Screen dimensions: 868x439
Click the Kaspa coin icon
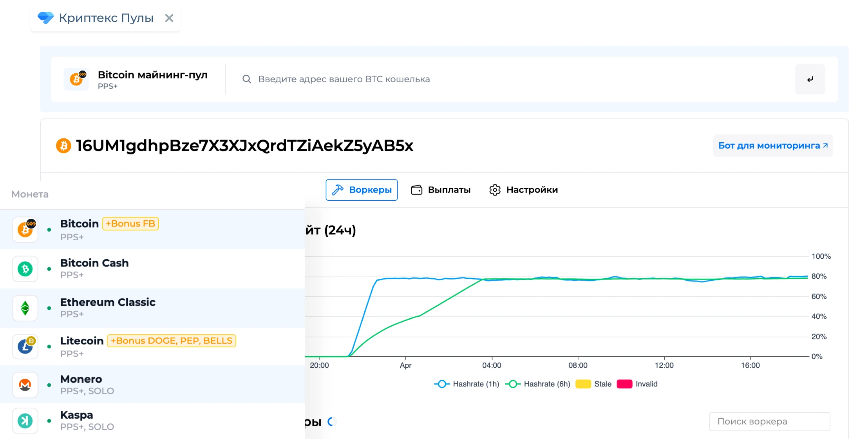[25, 420]
